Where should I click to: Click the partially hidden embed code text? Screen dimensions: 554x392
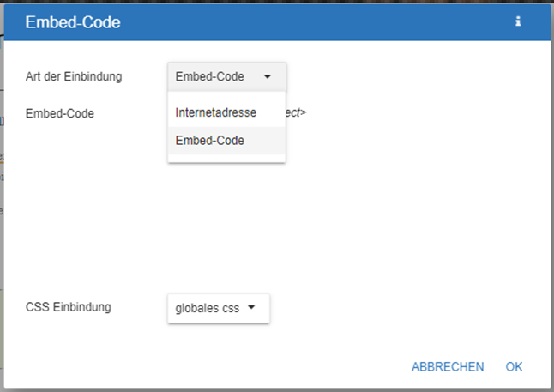[x=298, y=112]
